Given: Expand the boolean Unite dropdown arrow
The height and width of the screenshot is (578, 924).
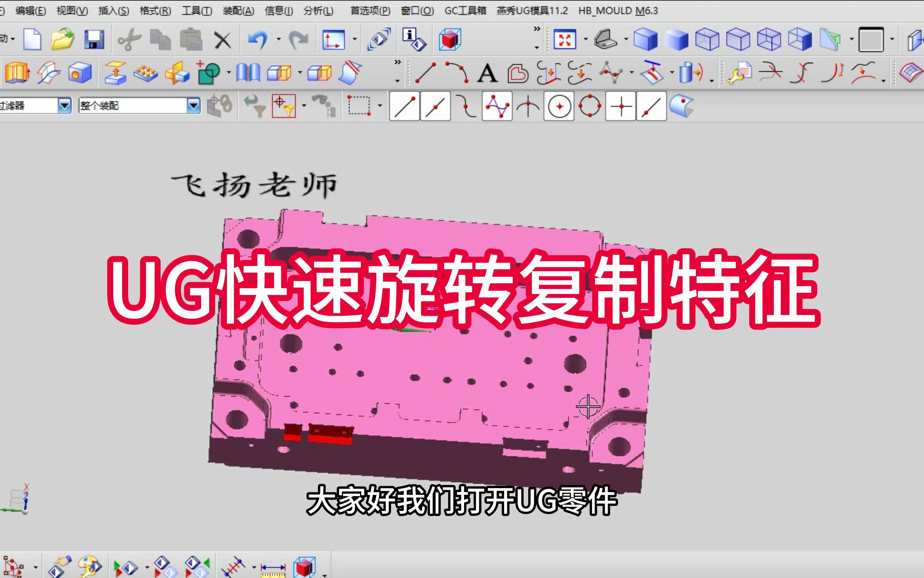Looking at the screenshot, I should tap(229, 73).
